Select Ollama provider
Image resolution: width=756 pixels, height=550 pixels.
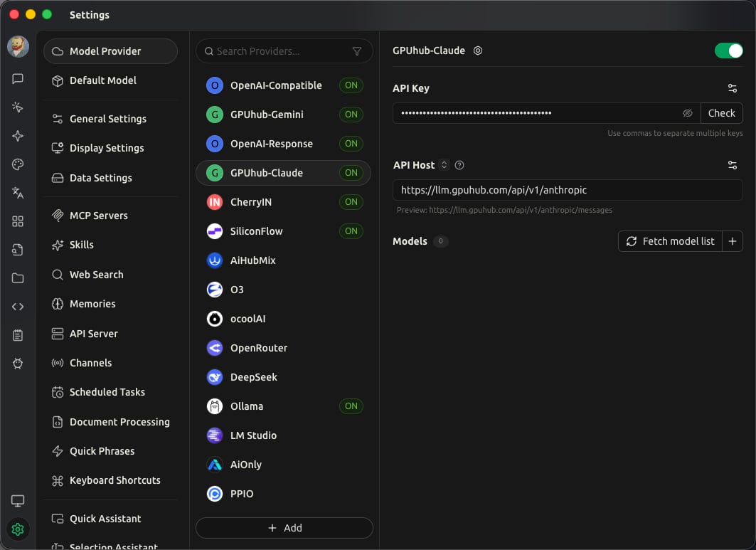pyautogui.click(x=284, y=406)
